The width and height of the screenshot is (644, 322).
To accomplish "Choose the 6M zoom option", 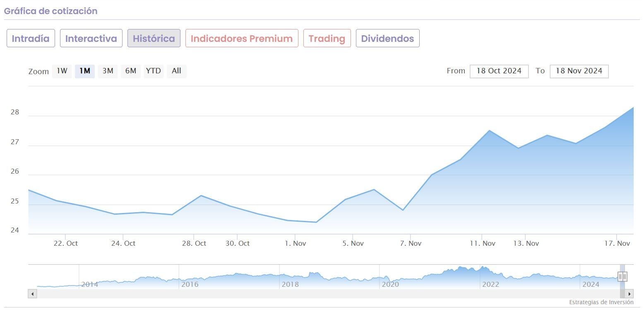I will [x=130, y=71].
